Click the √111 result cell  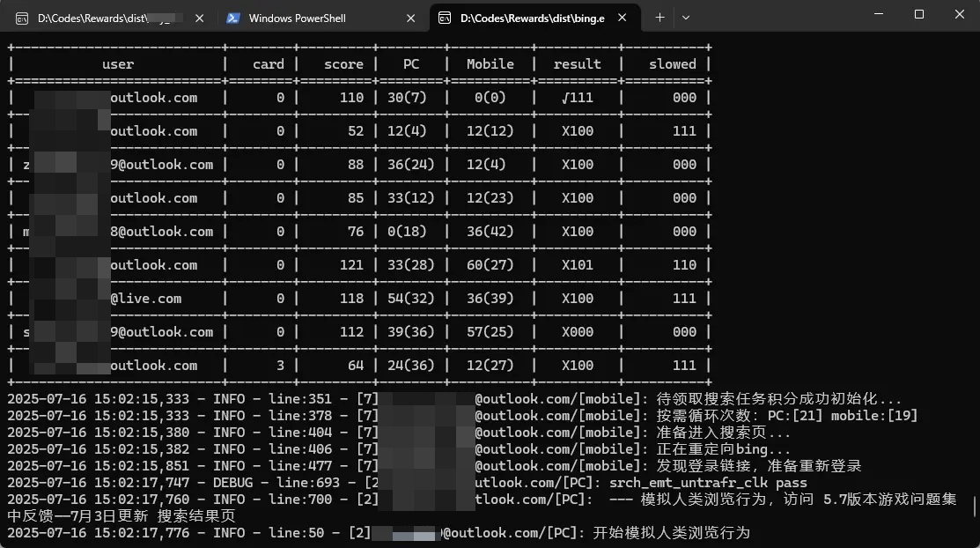pyautogui.click(x=577, y=98)
